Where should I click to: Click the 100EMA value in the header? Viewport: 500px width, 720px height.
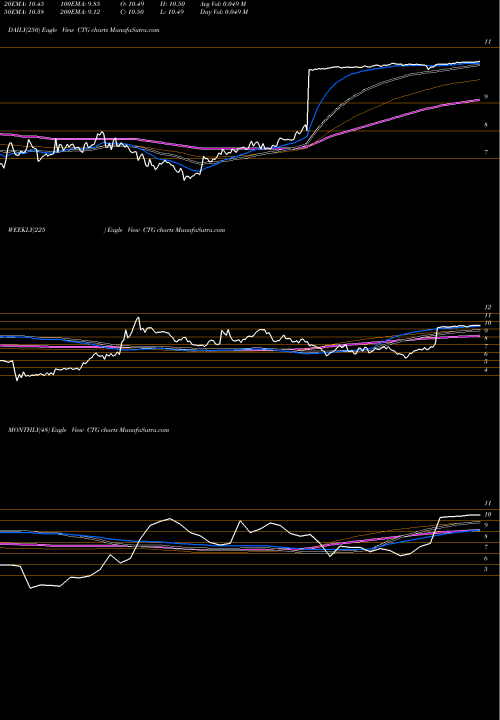click(80, 4)
